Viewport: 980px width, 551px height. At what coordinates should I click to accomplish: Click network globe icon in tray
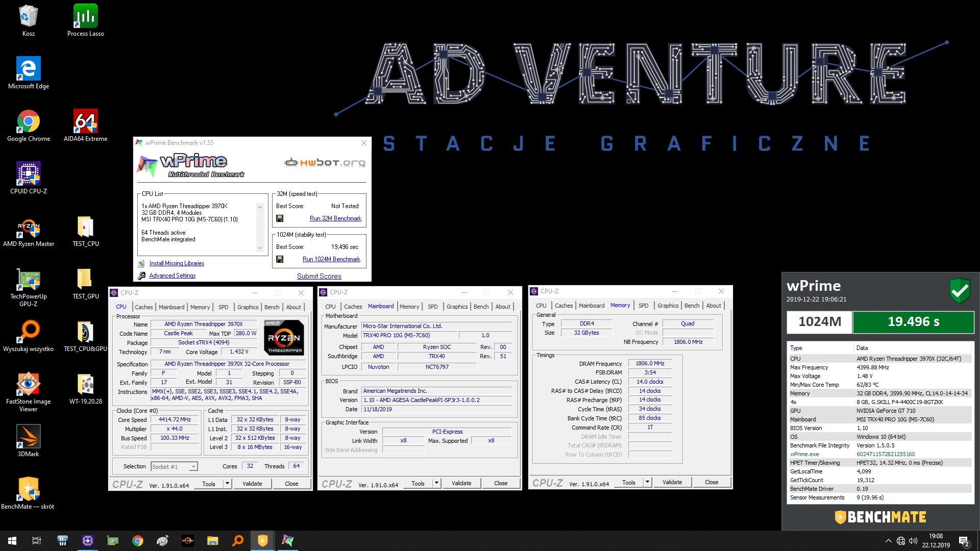click(901, 541)
